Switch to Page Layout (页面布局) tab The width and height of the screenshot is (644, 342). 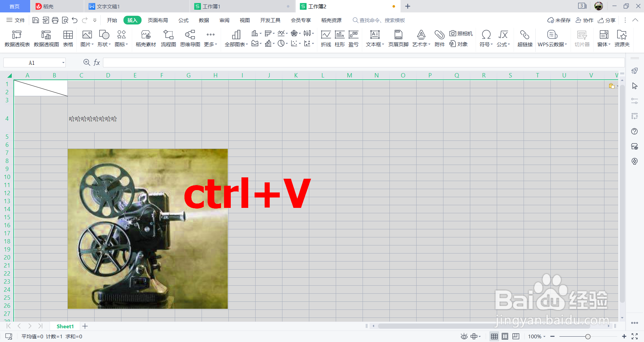158,20
